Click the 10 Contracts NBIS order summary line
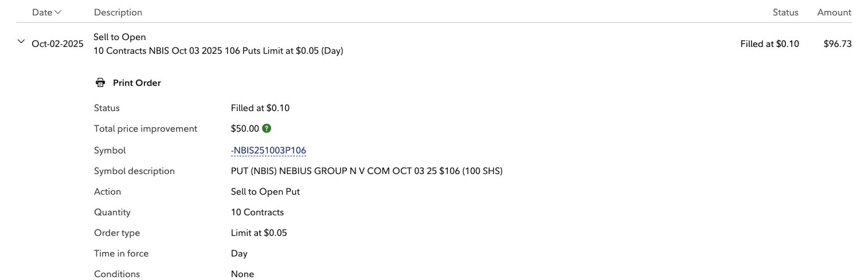The height and width of the screenshot is (280, 868). pos(218,51)
